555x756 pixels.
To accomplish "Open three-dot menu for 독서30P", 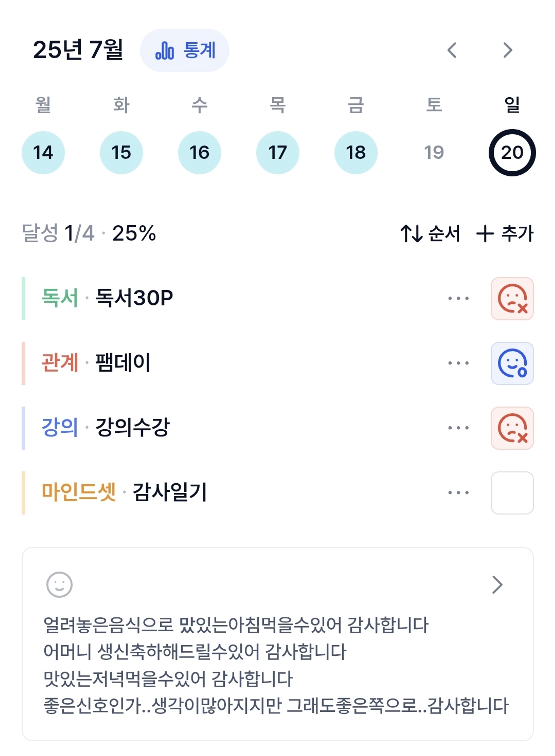I will point(458,298).
